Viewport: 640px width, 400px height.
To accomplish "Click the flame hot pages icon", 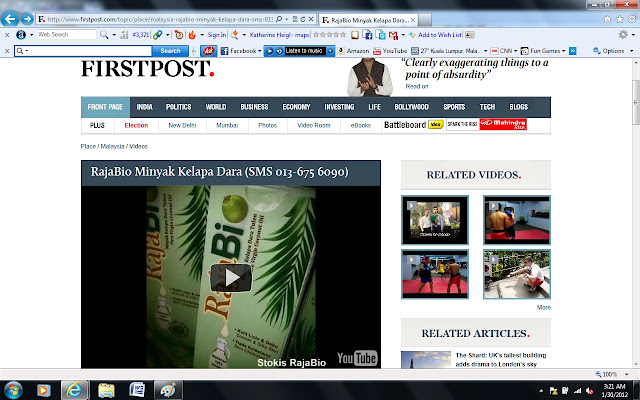I will pos(192,35).
